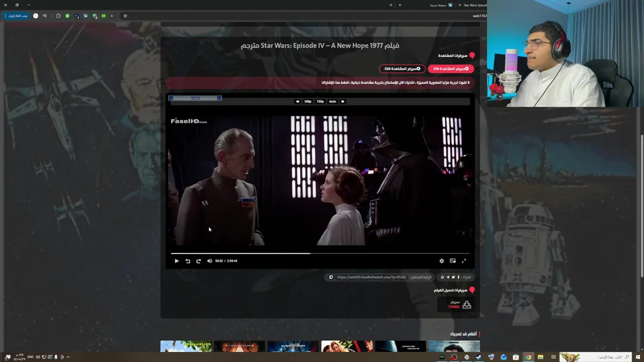Open the browser extensions puzzle icon

(58, 16)
